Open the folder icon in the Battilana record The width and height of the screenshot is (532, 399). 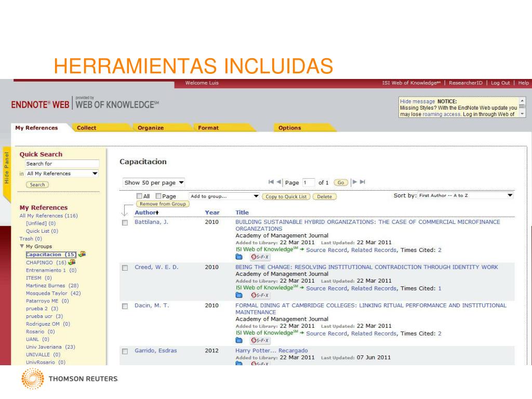(x=239, y=257)
